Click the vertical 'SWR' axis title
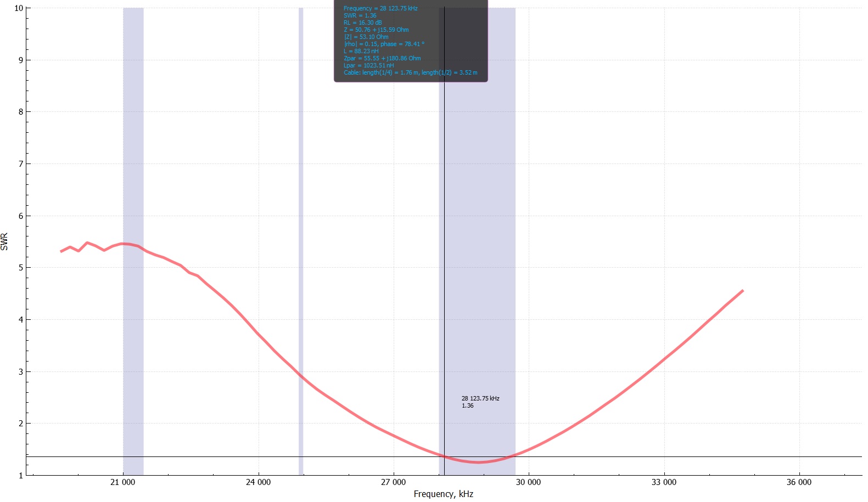 [4, 241]
